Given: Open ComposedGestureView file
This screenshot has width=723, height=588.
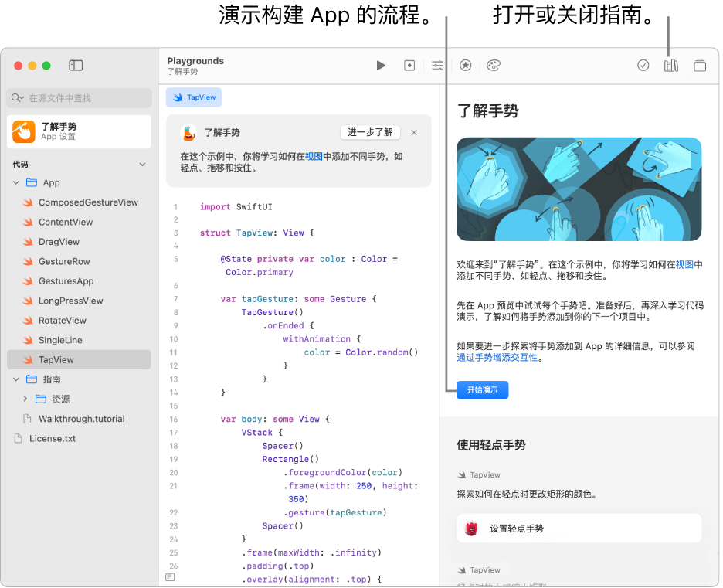Looking at the screenshot, I should tap(80, 202).
